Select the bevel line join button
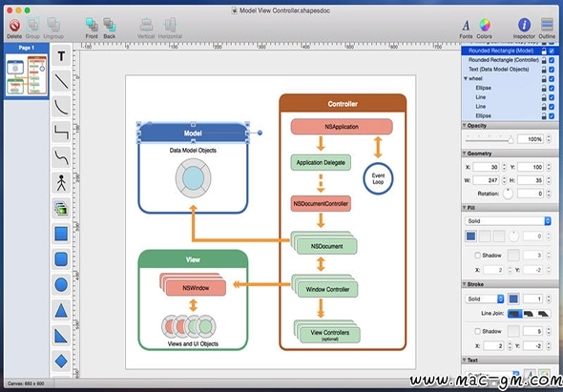Image resolution: width=563 pixels, height=392 pixels. coord(543,314)
